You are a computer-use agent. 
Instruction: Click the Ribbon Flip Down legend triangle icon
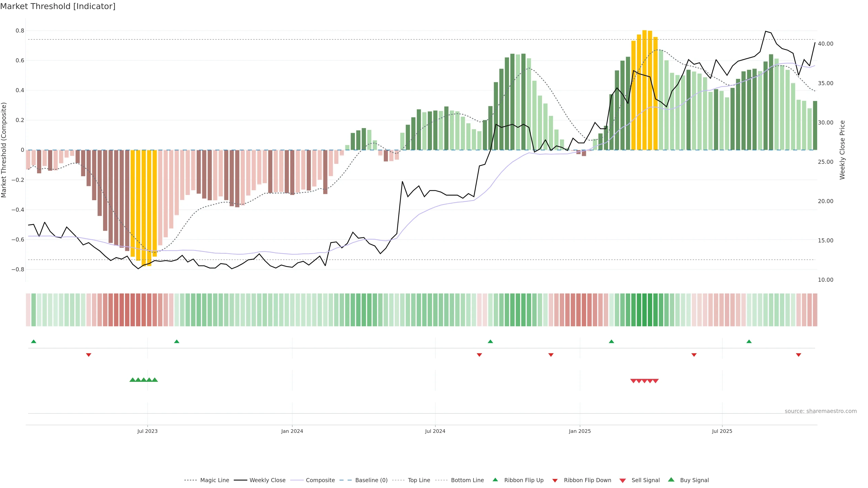pos(555,480)
